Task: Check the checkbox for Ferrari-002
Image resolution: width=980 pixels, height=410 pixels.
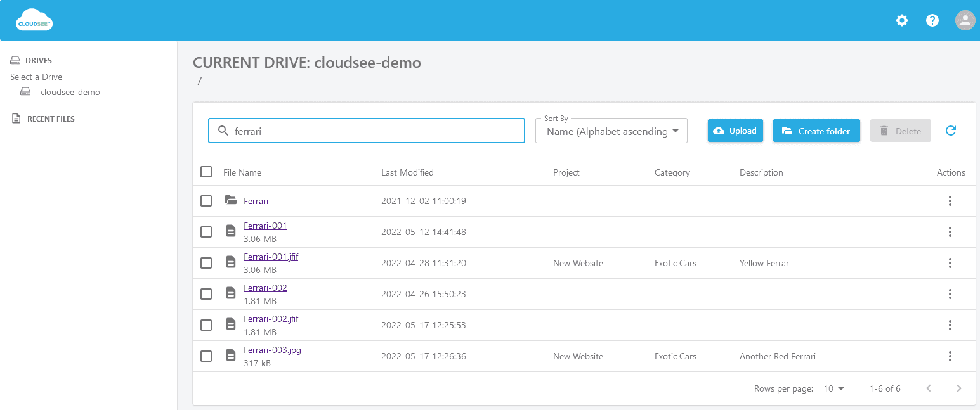Action: point(206,293)
